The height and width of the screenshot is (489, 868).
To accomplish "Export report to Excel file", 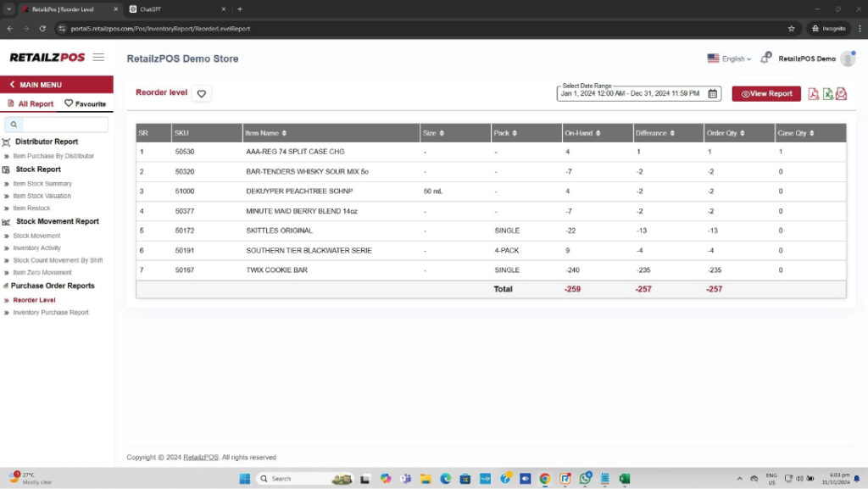I will pos(827,94).
